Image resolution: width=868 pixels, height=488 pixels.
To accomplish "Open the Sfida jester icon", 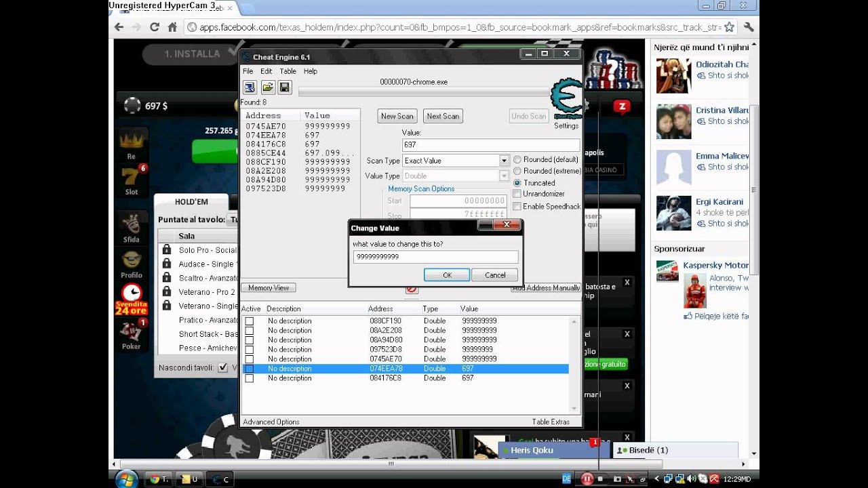I will point(131,227).
